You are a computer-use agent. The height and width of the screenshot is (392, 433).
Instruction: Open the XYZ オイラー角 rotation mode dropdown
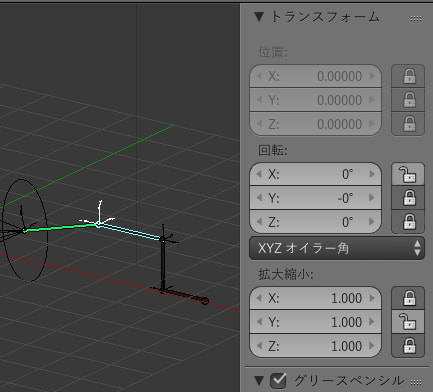pos(337,248)
